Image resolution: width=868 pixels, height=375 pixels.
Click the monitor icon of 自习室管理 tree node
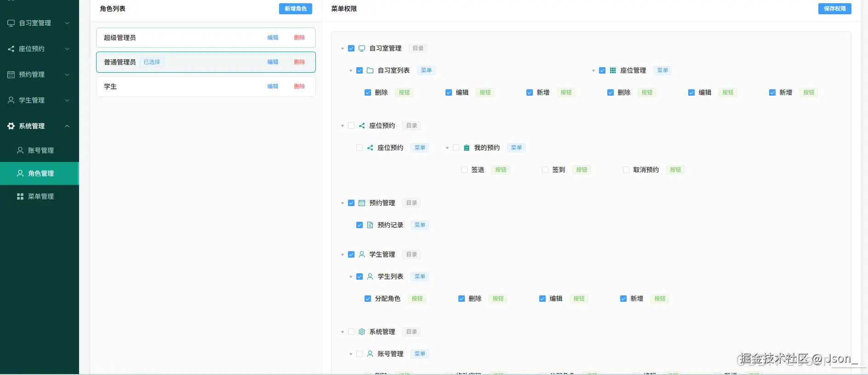[362, 48]
